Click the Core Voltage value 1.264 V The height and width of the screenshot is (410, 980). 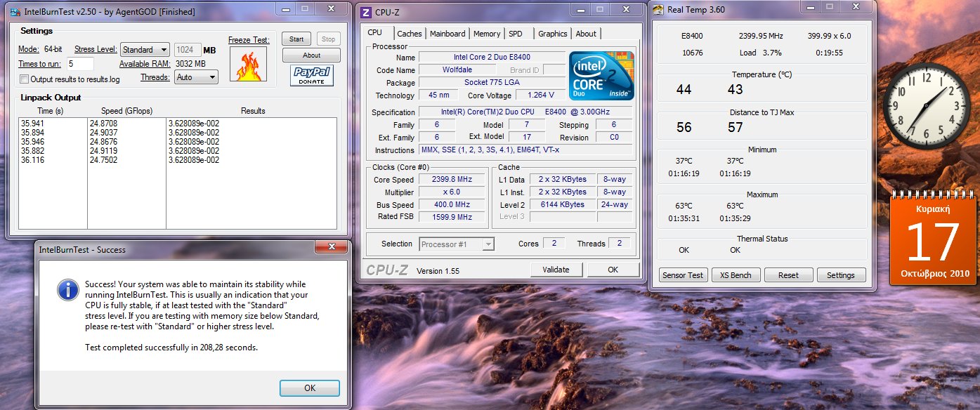click(x=540, y=95)
